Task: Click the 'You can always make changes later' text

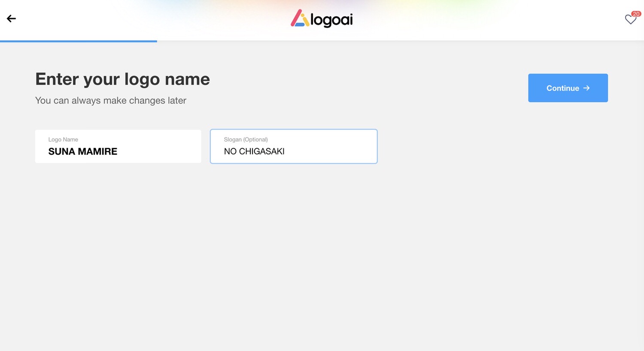Action: click(111, 101)
